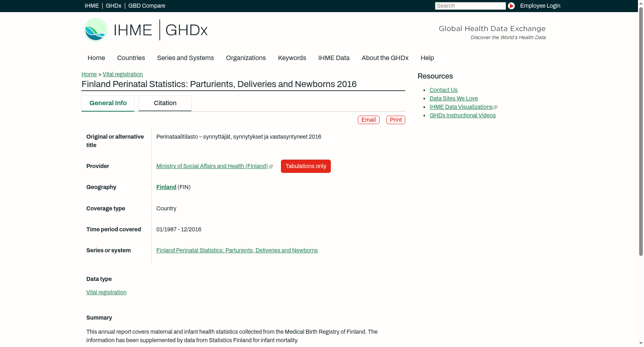Open Series and Systems menu item
The height and width of the screenshot is (347, 644).
pos(185,58)
